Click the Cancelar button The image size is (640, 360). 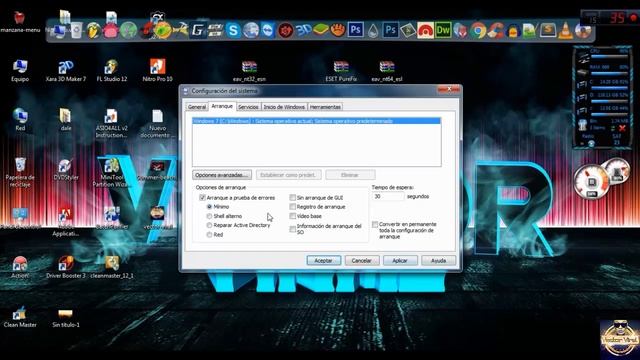362,260
